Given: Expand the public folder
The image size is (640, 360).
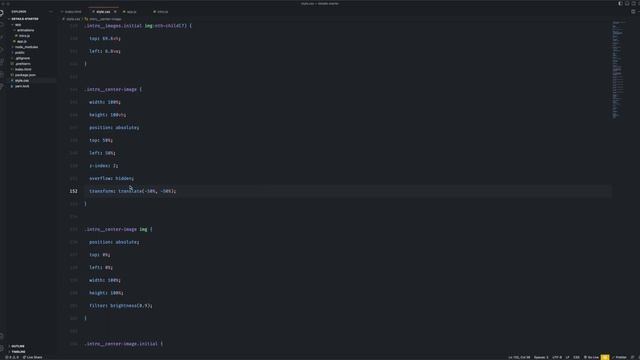Looking at the screenshot, I should (x=20, y=53).
